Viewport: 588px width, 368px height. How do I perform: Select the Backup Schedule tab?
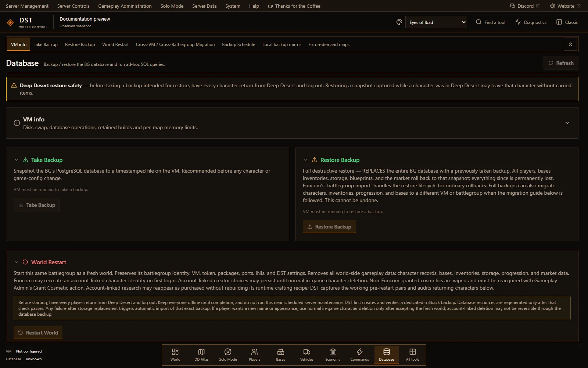coord(239,44)
